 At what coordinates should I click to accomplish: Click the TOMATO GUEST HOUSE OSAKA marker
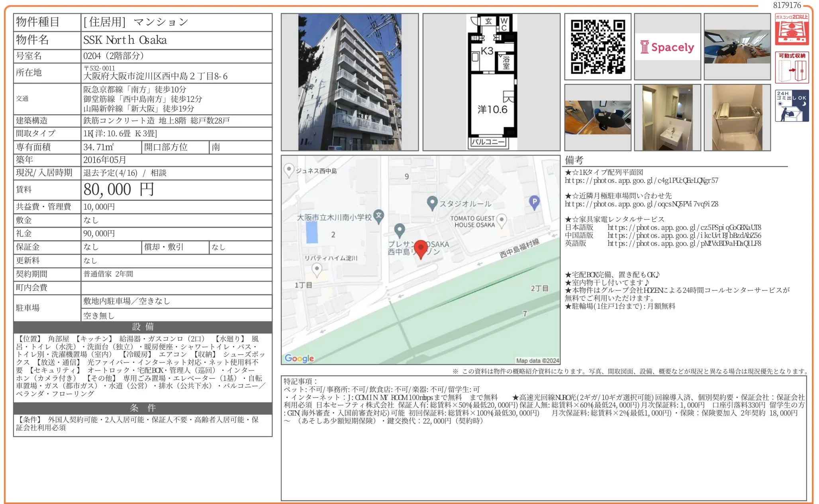(502, 220)
